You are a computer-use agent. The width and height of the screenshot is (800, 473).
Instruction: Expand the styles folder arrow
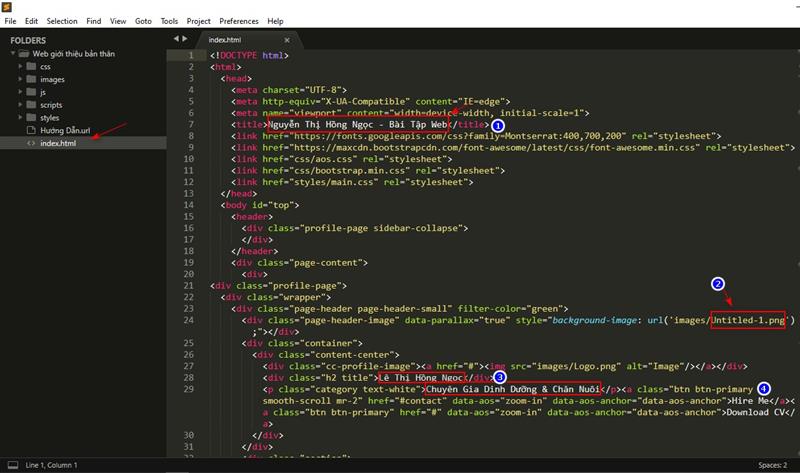(x=21, y=118)
